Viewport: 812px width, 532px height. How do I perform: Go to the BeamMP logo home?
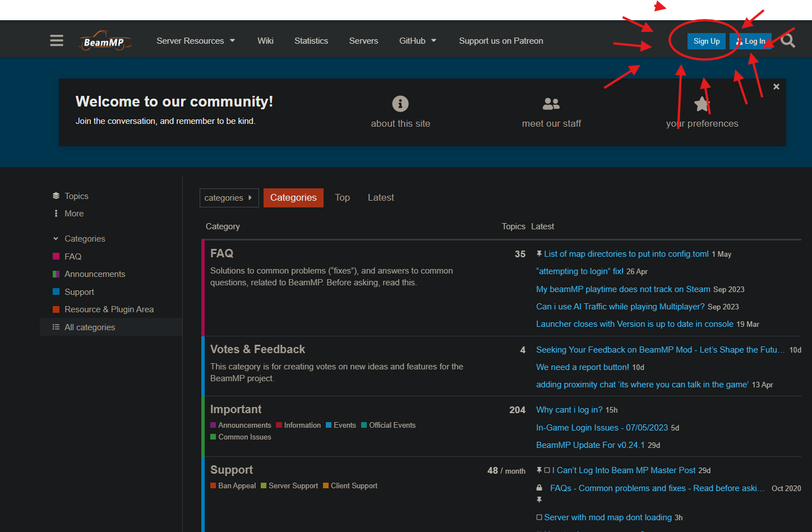tap(105, 41)
